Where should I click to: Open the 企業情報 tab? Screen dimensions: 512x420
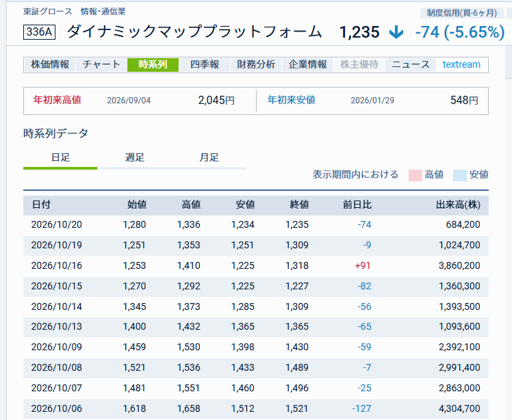point(307,64)
